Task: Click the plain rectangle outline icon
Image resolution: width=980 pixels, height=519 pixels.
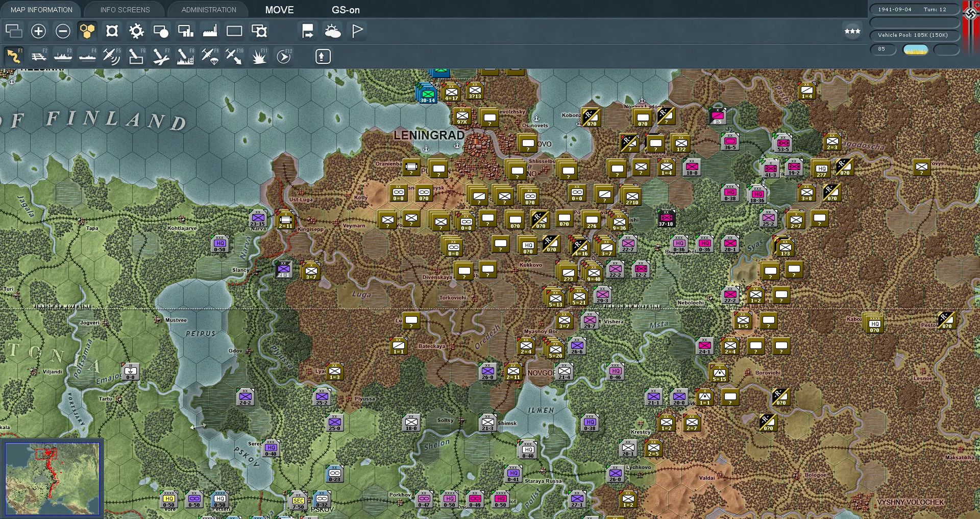Action: [x=234, y=31]
